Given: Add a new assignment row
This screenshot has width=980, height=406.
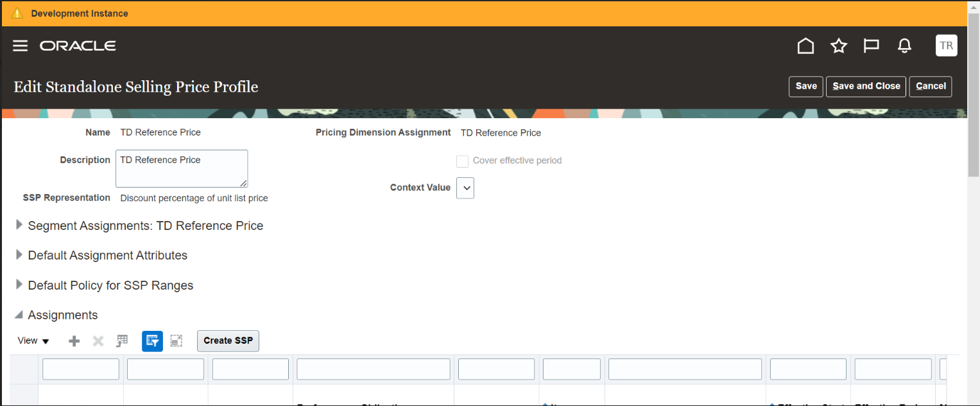Looking at the screenshot, I should point(74,340).
